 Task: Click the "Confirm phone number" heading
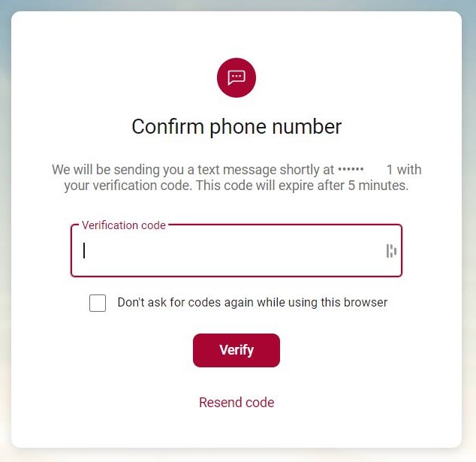pyautogui.click(x=236, y=126)
